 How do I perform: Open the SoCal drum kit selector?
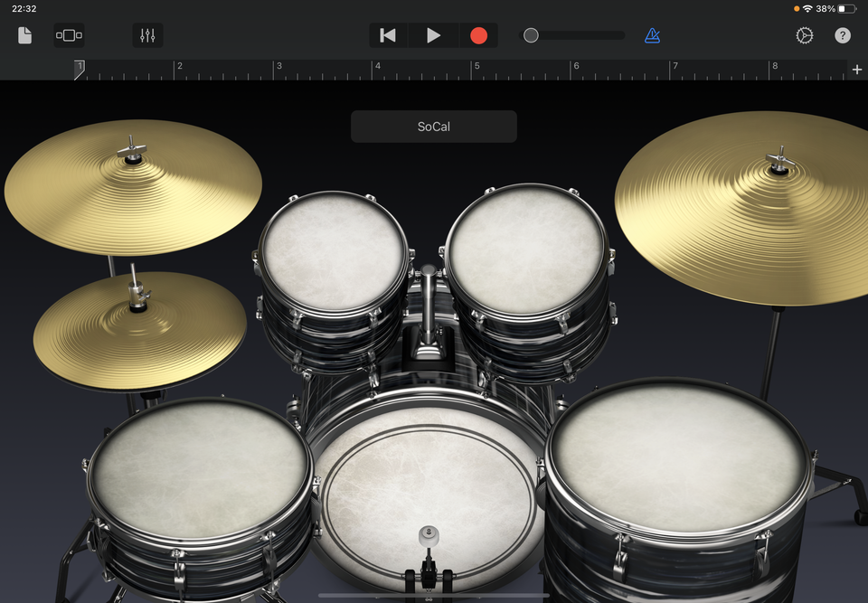coord(434,127)
